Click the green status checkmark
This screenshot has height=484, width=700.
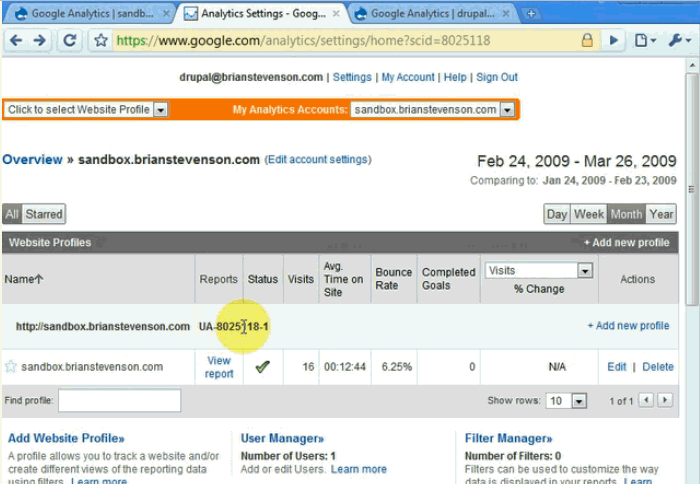(x=262, y=367)
